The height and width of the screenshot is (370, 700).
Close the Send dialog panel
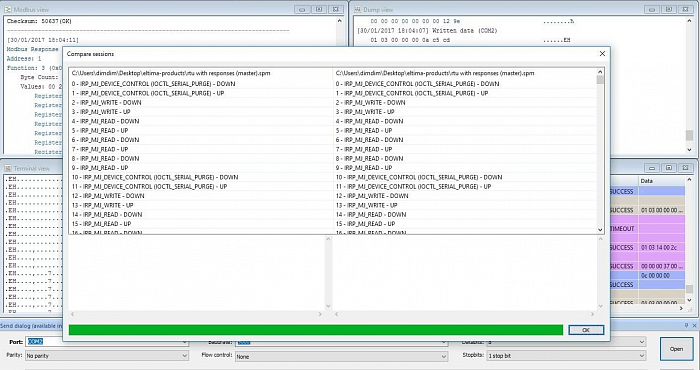[x=695, y=326]
